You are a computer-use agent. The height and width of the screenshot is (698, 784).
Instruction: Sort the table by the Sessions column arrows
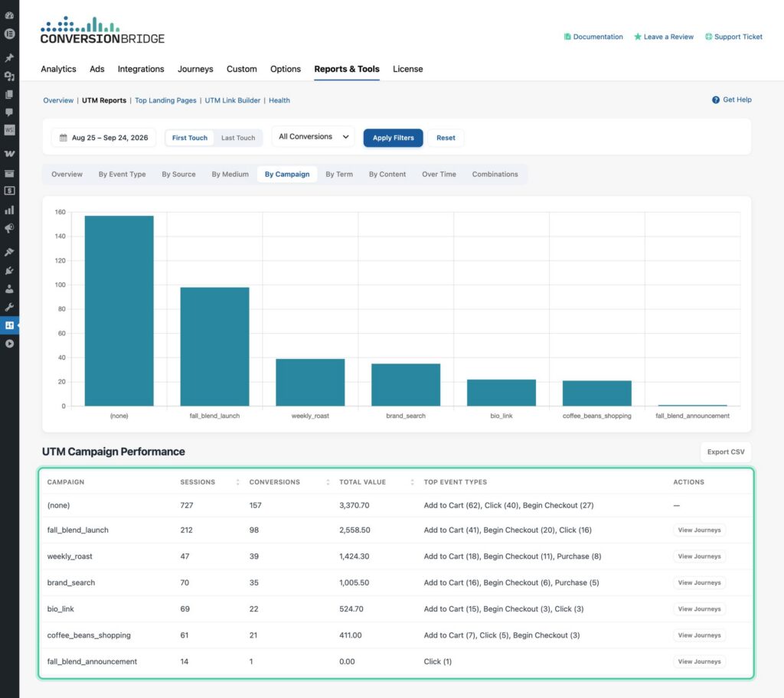(x=237, y=482)
